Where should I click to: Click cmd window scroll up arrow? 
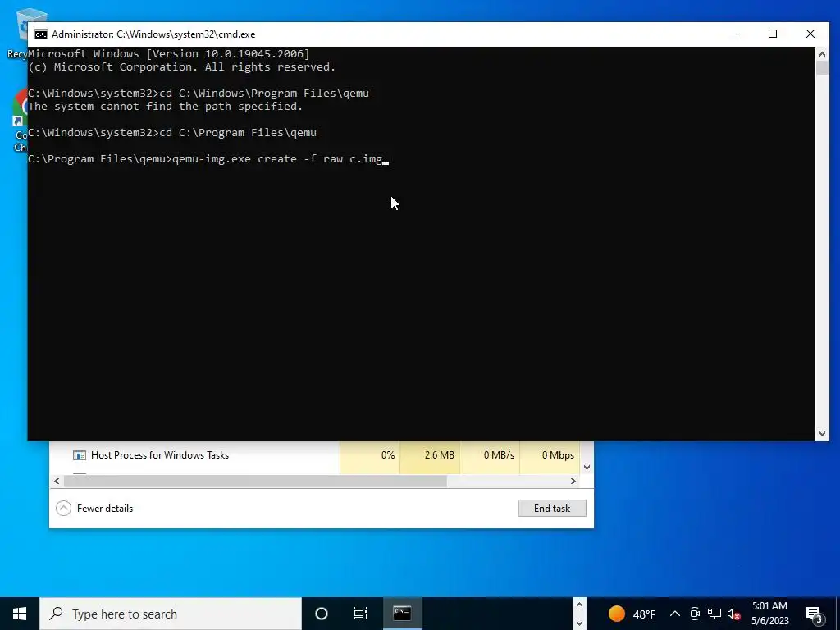pos(822,53)
